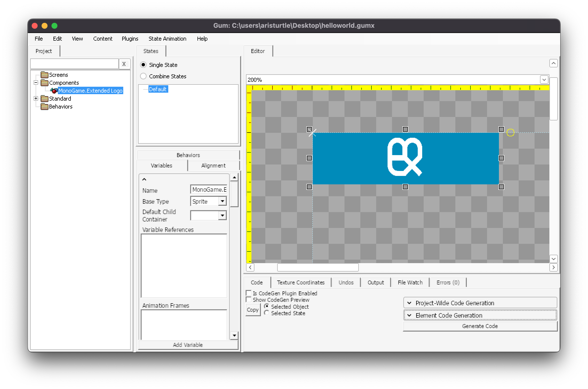Screen dimensions: 588x389
Task: Select the States tab
Action: click(151, 51)
